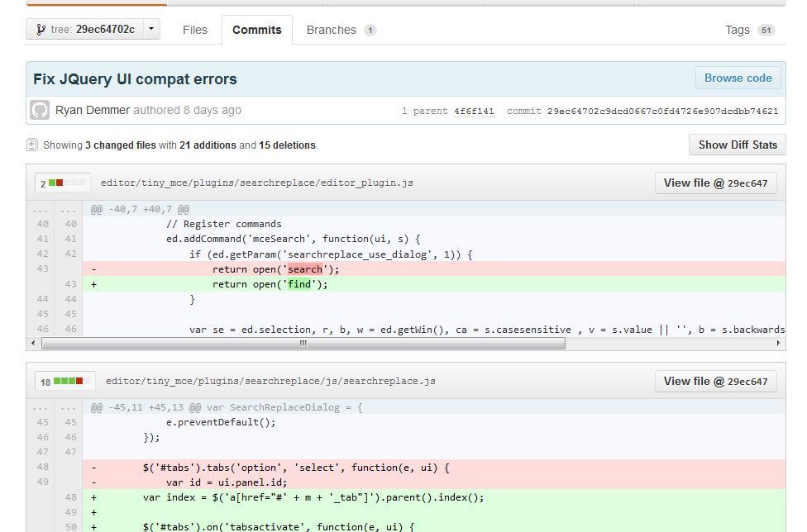Click file path editor_plugin.js
This screenshot has height=532, width=807.
[257, 183]
